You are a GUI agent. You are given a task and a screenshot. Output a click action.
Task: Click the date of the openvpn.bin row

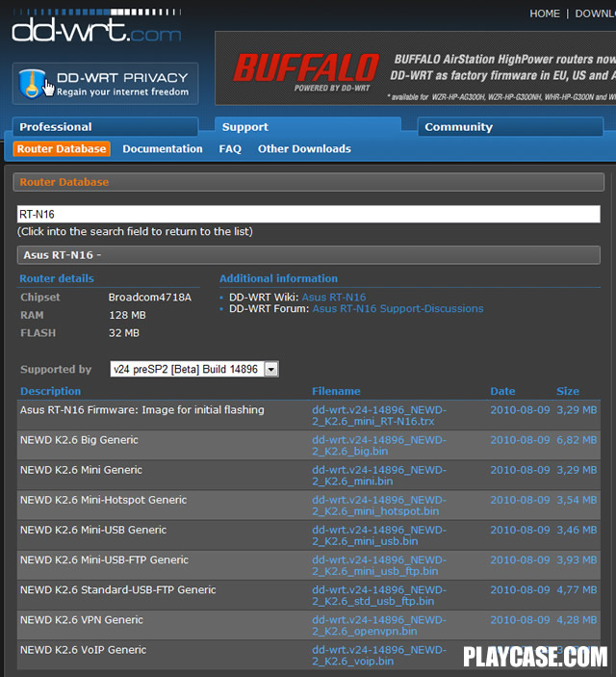(x=520, y=620)
